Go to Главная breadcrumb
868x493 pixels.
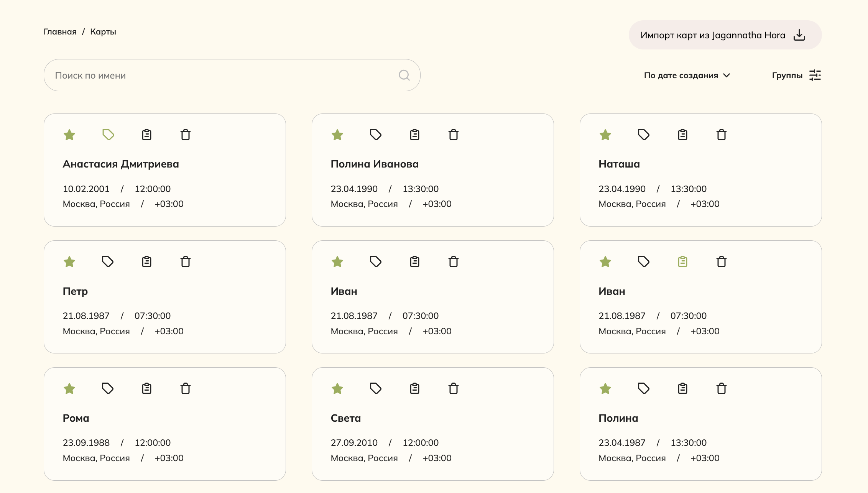(60, 32)
